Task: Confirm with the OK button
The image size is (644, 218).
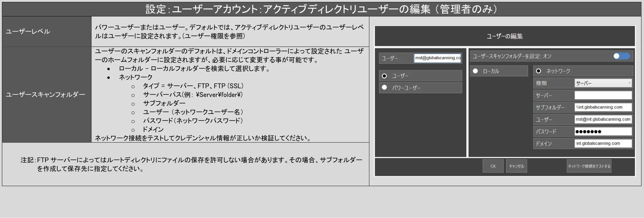Action: (x=493, y=166)
